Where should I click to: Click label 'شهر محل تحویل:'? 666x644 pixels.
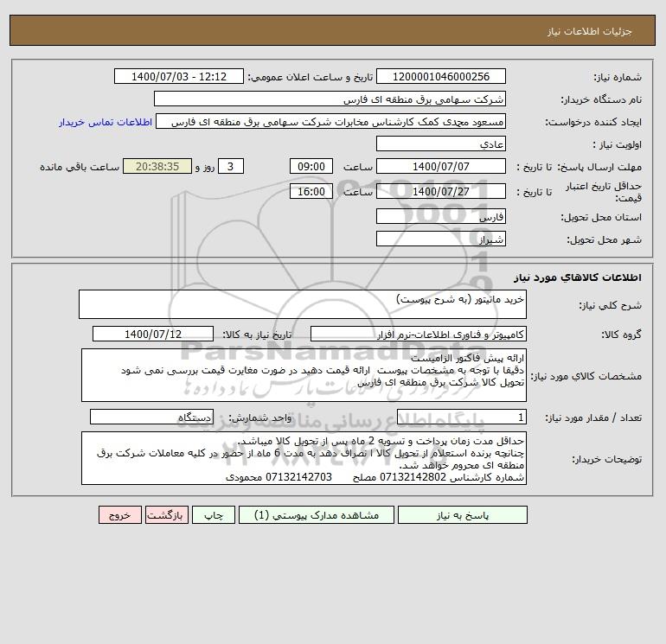tap(605, 239)
